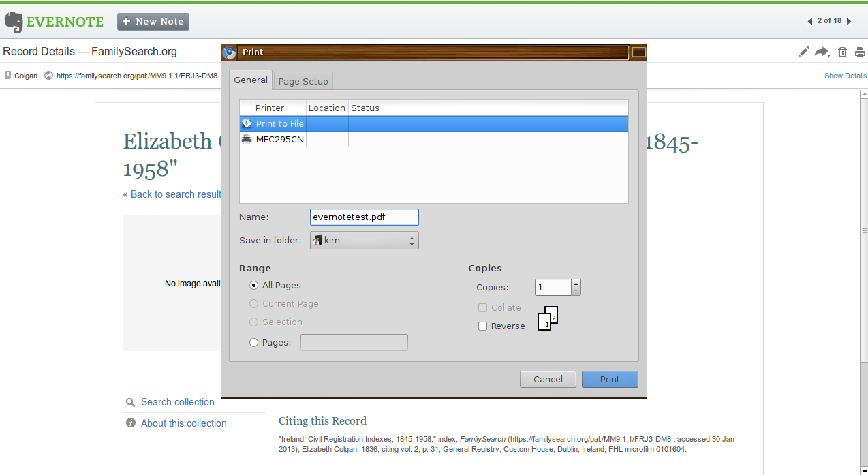The height and width of the screenshot is (475, 868).
Task: Click the globe source URL icon
Action: point(48,76)
